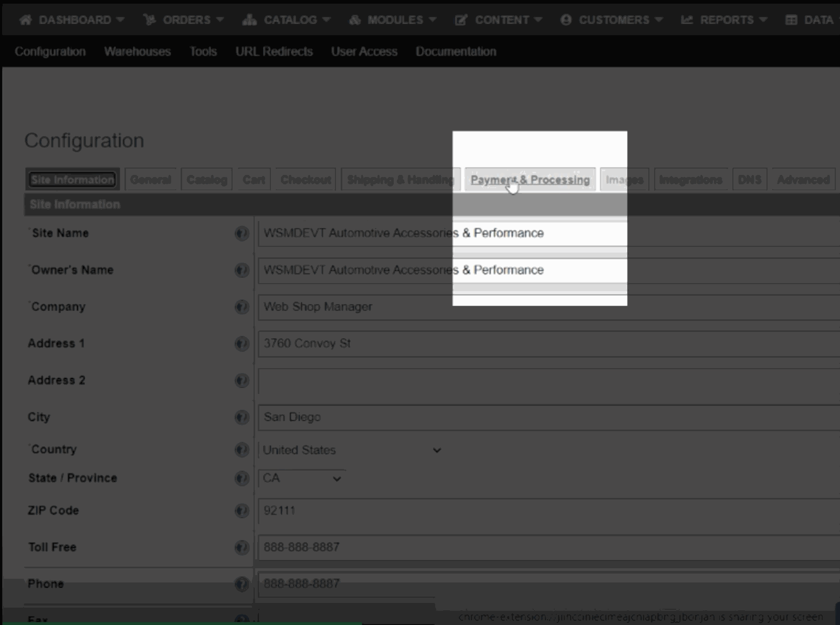Screen dimensions: 840x625
Task: Click the Company input field
Action: point(549,307)
